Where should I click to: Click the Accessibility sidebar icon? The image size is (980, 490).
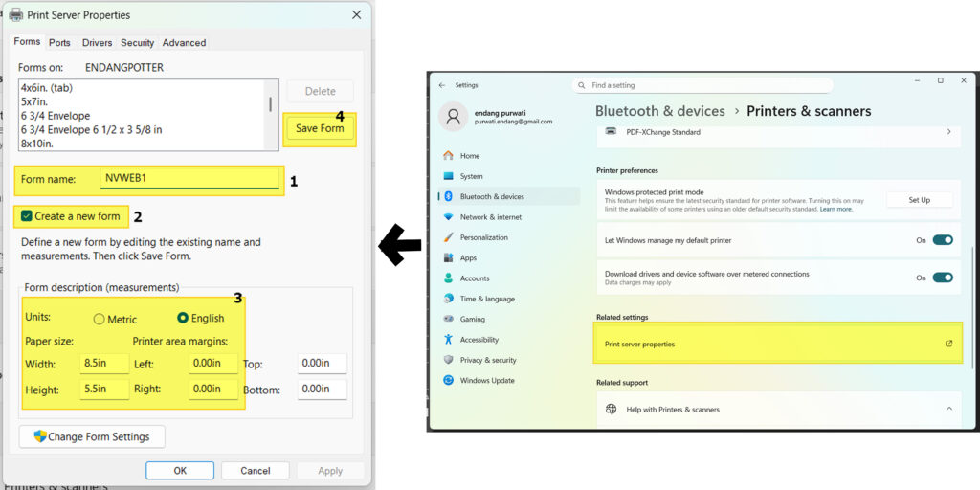(448, 340)
